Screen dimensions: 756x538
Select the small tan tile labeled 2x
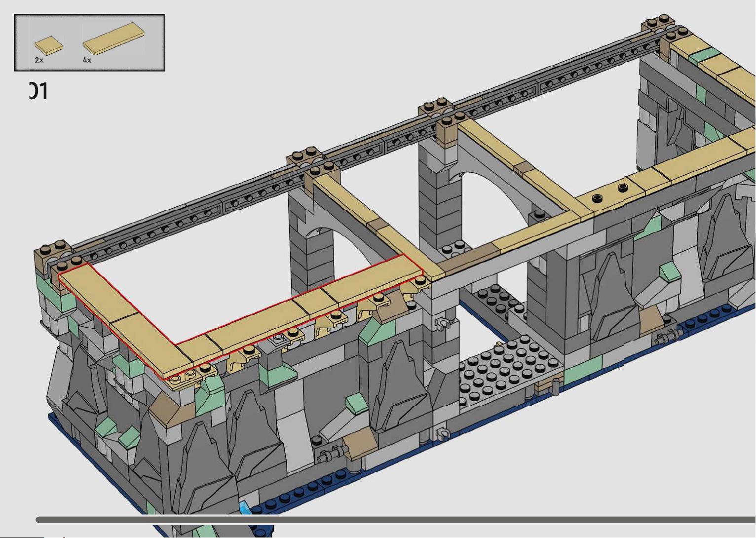pos(49,45)
